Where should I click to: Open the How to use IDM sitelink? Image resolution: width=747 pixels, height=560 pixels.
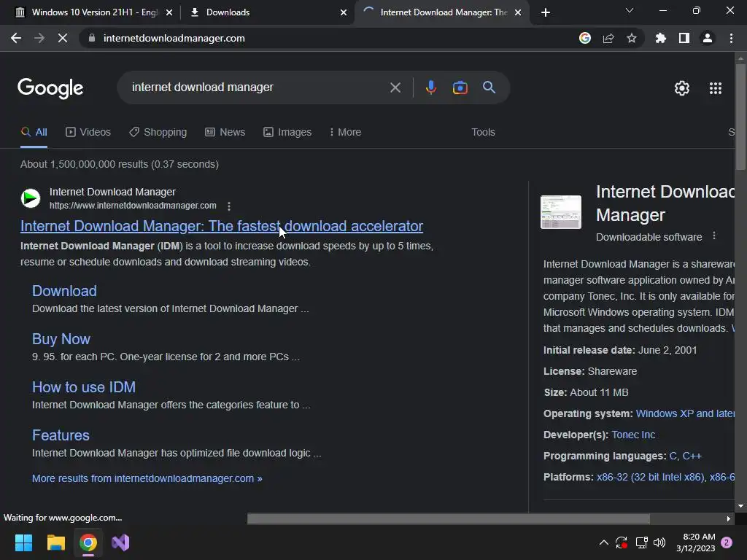point(84,386)
